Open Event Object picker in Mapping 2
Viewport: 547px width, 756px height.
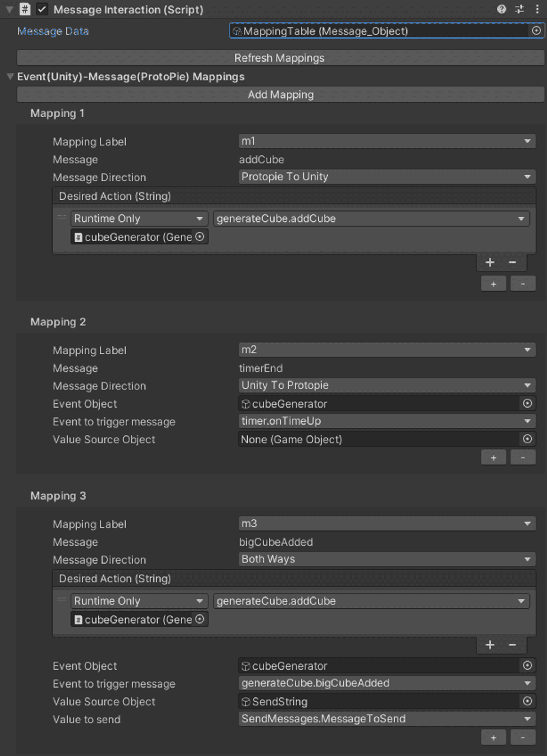(527, 404)
